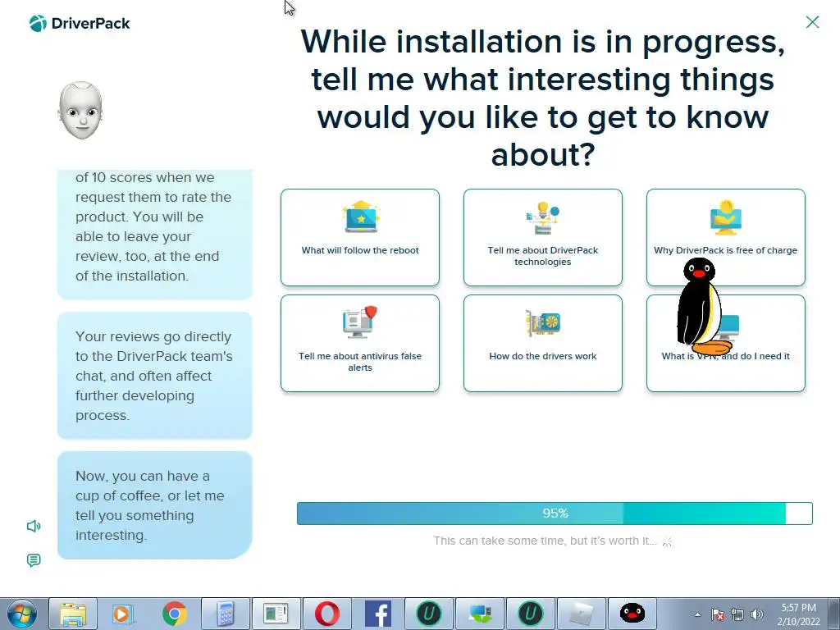Open 'Tell me about DriverPack technologies' card
The image size is (840, 630).
(543, 237)
